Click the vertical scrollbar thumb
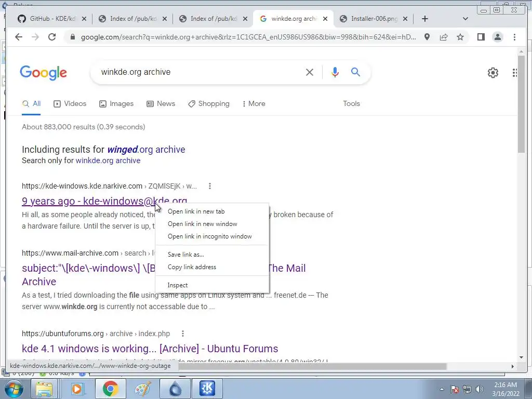This screenshot has width=532, height=399. (522, 104)
